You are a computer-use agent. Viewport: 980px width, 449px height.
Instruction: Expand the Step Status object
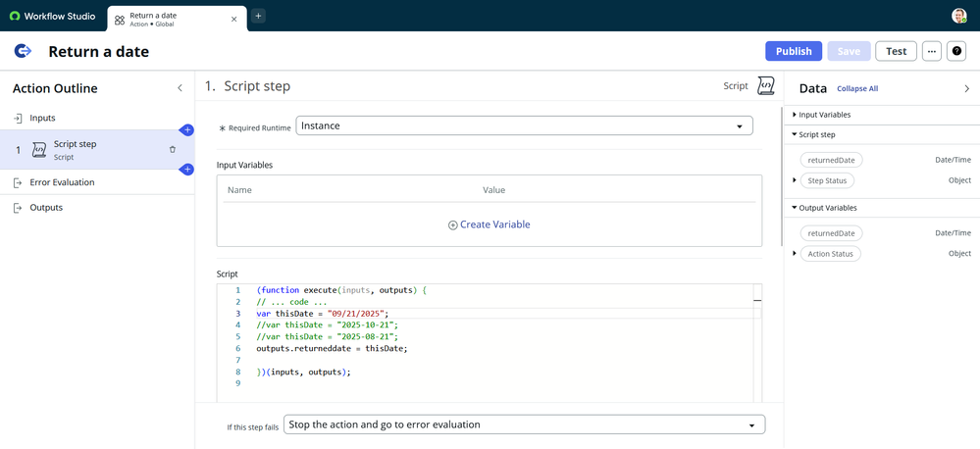pos(795,180)
